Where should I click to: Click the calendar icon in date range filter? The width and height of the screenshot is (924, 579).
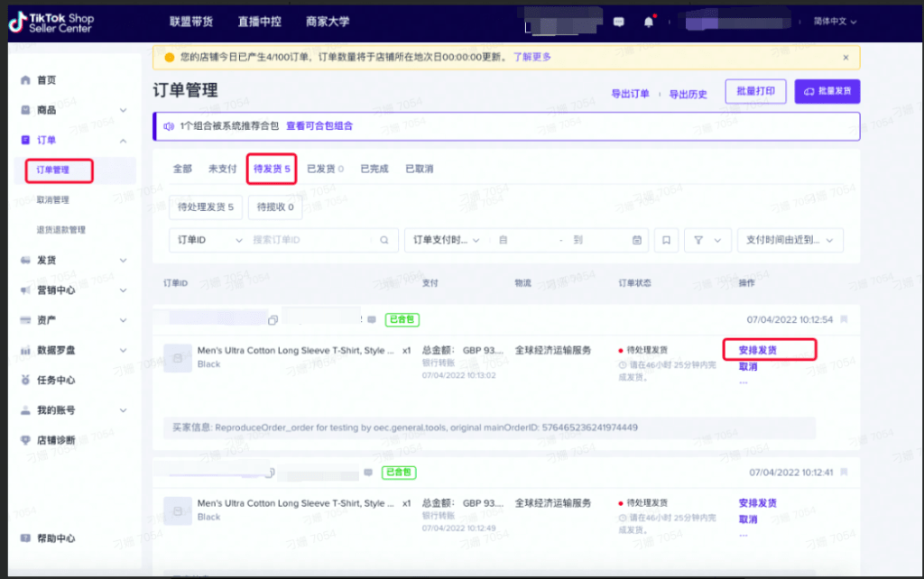tap(635, 240)
